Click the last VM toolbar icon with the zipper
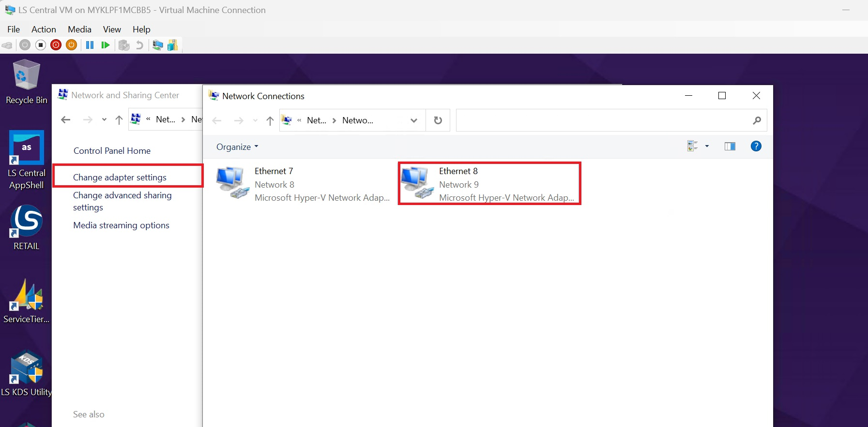 (x=172, y=45)
